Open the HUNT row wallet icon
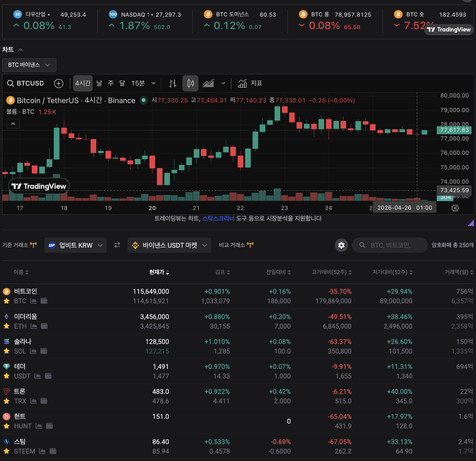The width and height of the screenshot is (476, 461). 49,426
